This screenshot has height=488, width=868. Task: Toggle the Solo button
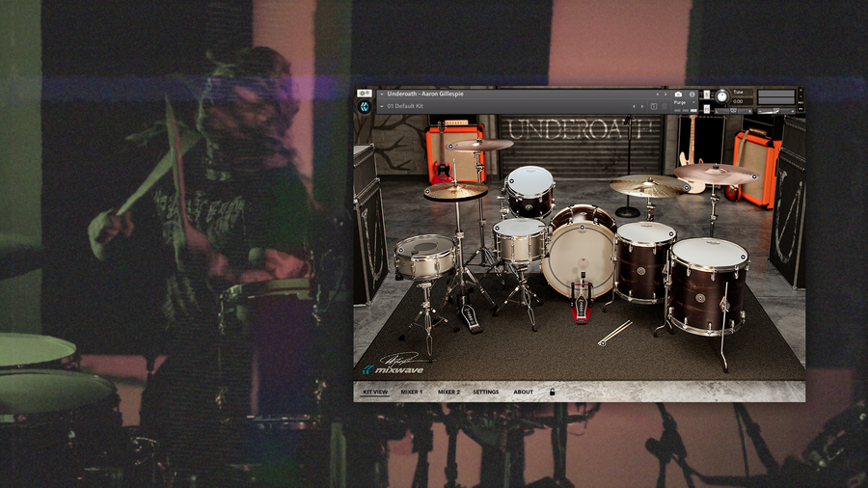706,94
